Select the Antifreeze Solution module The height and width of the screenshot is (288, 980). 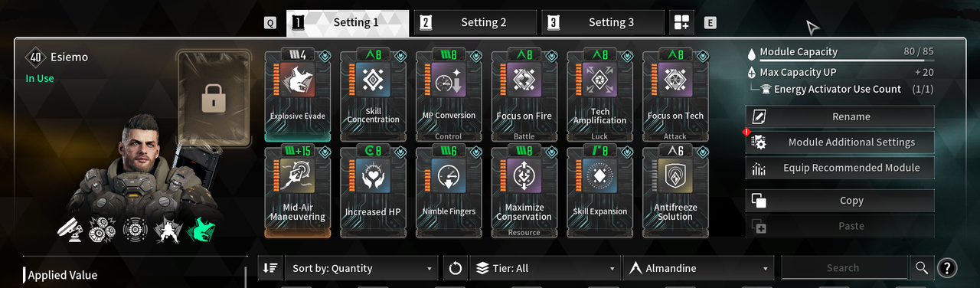click(675, 191)
